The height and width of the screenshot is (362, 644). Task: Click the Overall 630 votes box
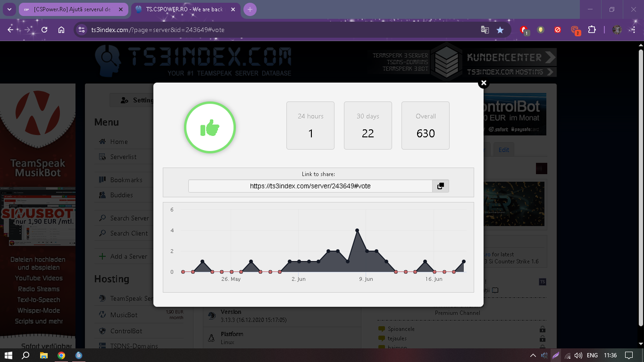[426, 125]
